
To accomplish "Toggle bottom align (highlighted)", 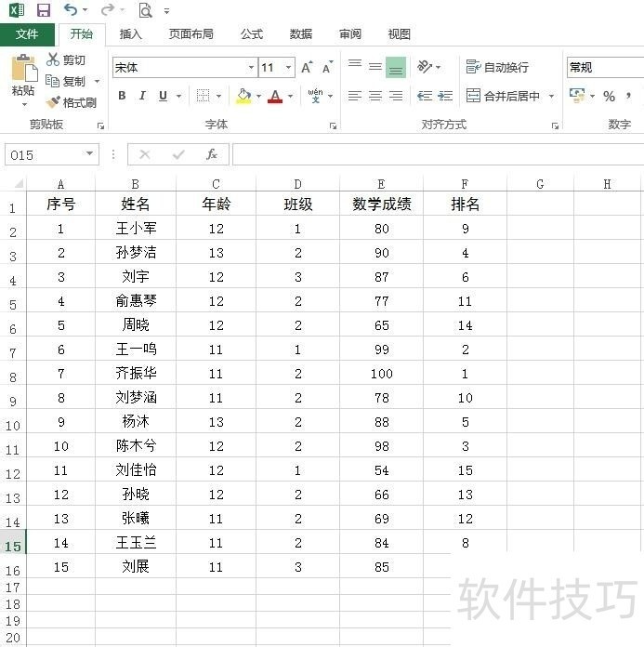I will click(x=396, y=67).
